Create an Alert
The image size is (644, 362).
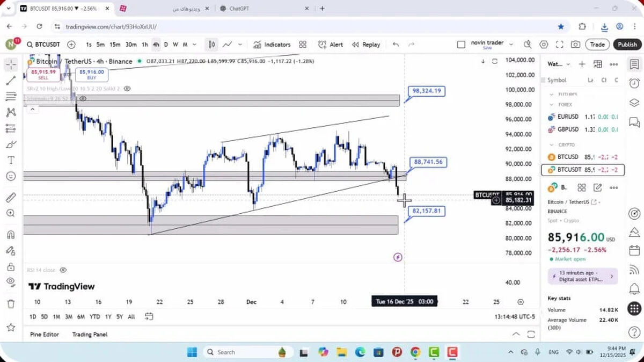pyautogui.click(x=331, y=45)
